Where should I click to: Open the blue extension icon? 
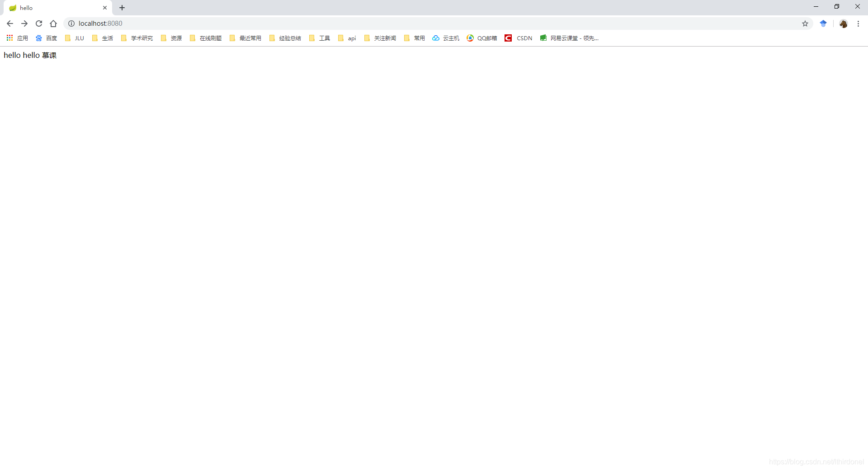823,23
